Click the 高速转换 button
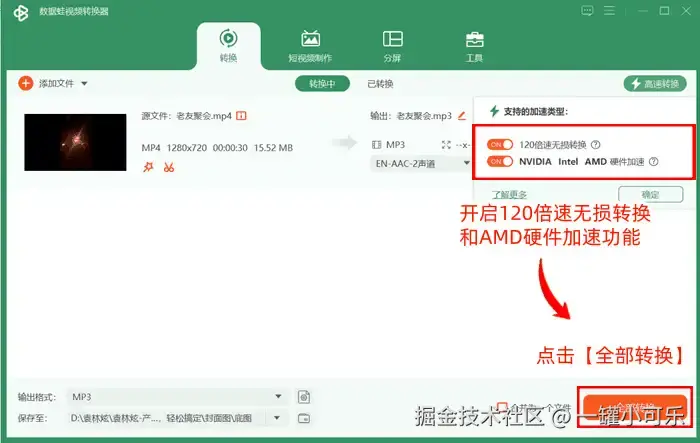The width and height of the screenshot is (700, 443). tap(655, 84)
